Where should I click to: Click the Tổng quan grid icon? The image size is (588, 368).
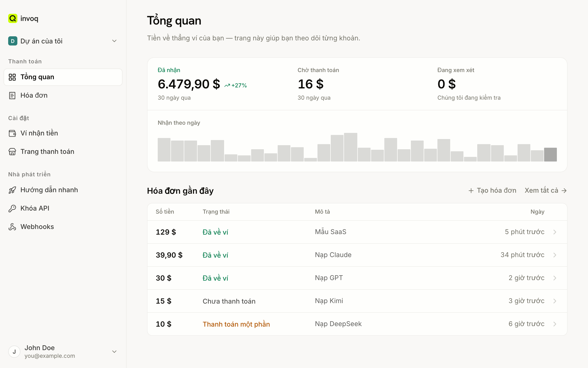coord(12,77)
